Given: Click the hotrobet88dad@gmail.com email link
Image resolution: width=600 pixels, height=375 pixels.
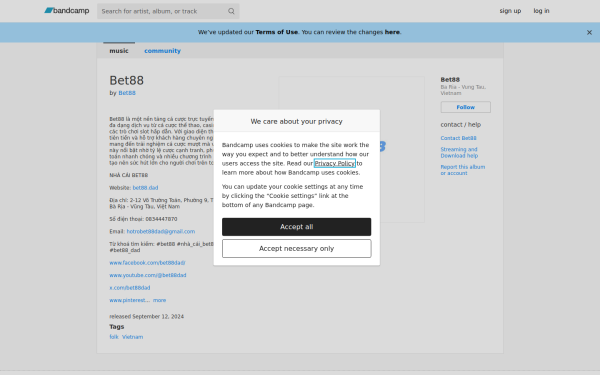Looking at the screenshot, I should (x=161, y=232).
